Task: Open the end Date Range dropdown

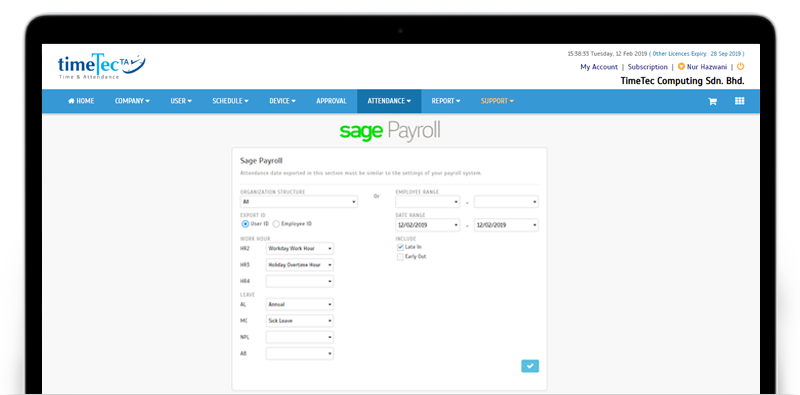Action: coord(506,225)
